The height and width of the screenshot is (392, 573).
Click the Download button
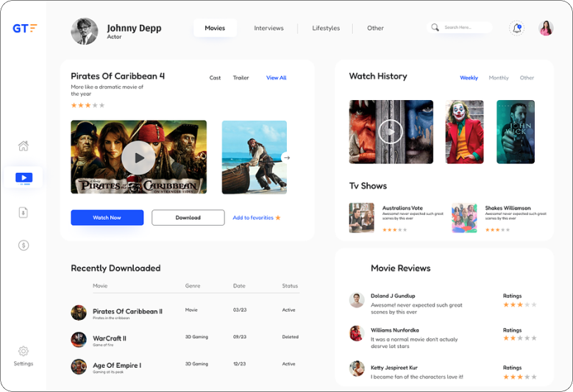(188, 218)
